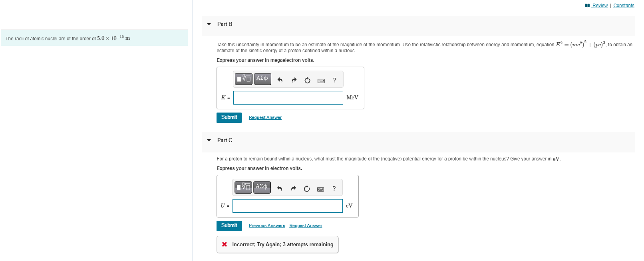This screenshot has width=644, height=261.
Task: Collapse the Part B section
Action: tap(209, 24)
